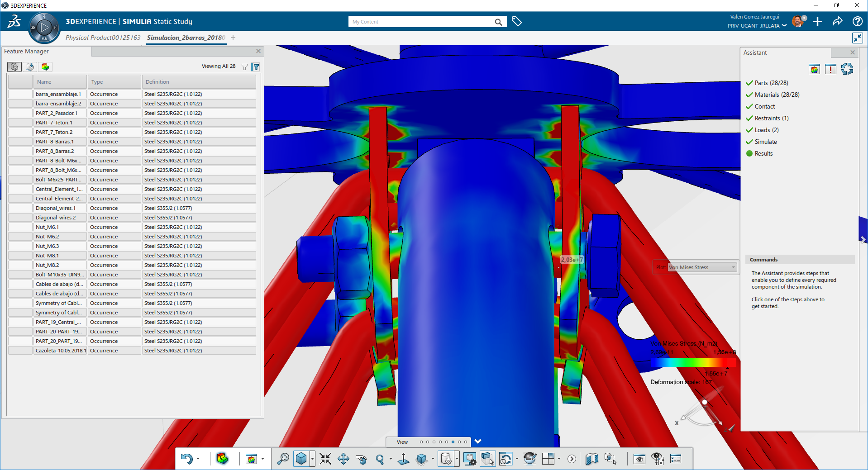Click the plot contour window icon
The width and height of the screenshot is (868, 470).
pyautogui.click(x=251, y=459)
